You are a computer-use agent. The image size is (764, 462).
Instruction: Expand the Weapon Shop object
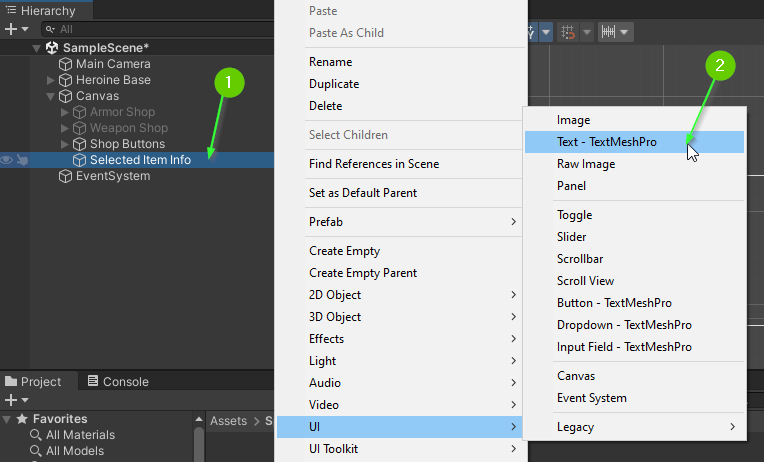64,128
